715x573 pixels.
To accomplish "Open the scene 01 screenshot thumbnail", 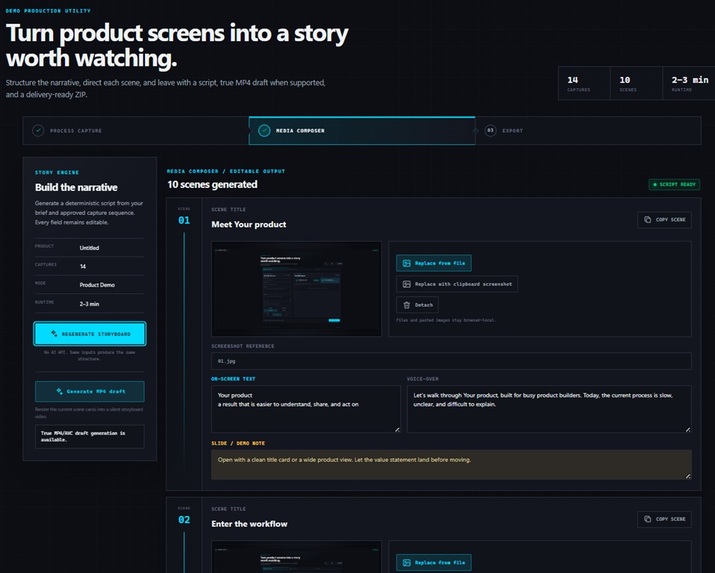I will [x=296, y=289].
